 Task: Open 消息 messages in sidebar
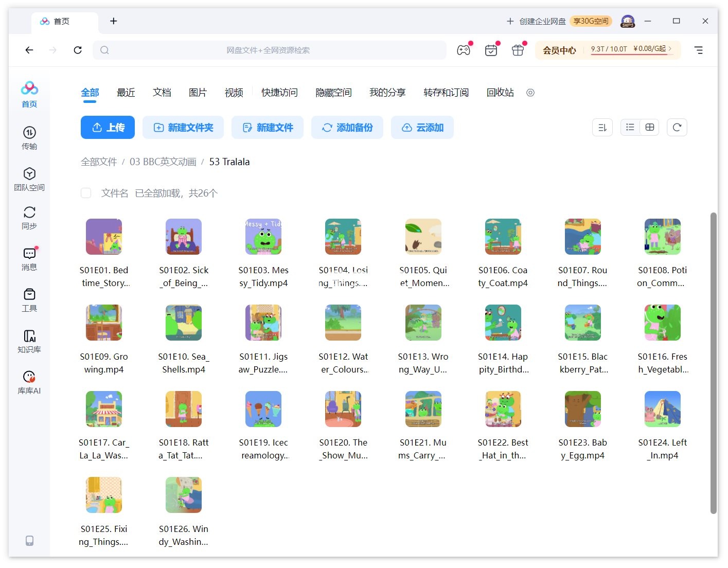[29, 259]
